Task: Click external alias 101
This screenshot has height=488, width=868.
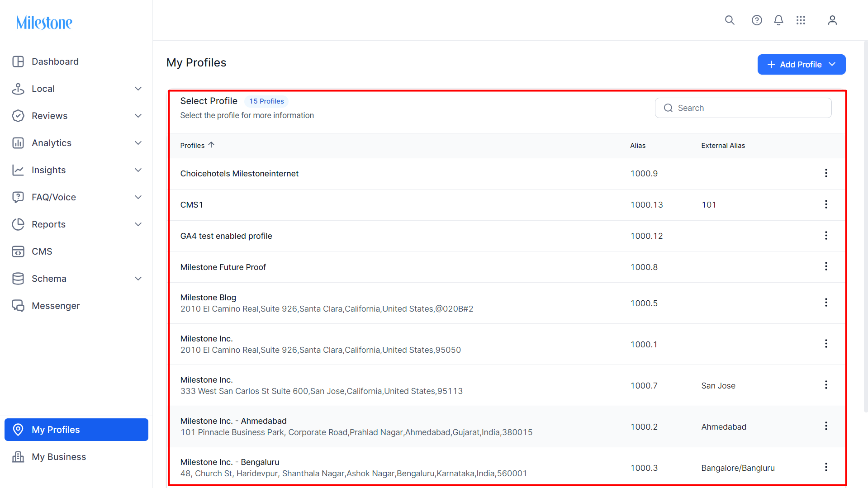Action: [709, 205]
